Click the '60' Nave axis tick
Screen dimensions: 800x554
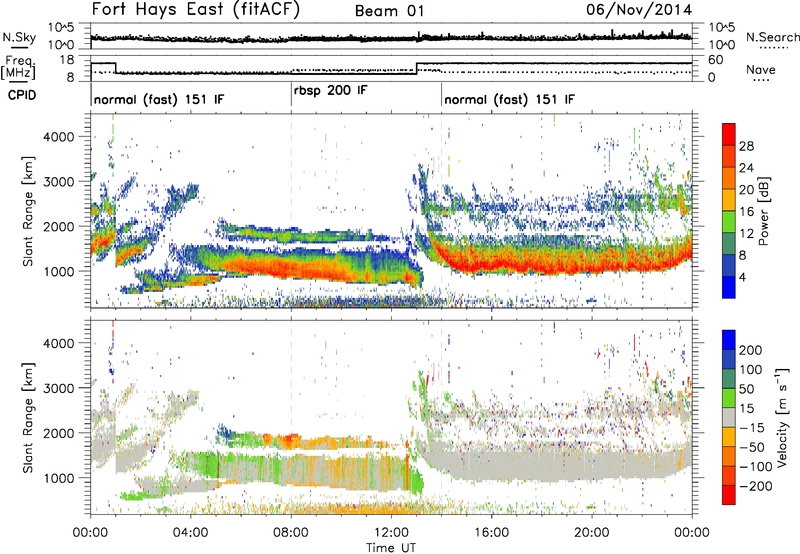point(716,60)
